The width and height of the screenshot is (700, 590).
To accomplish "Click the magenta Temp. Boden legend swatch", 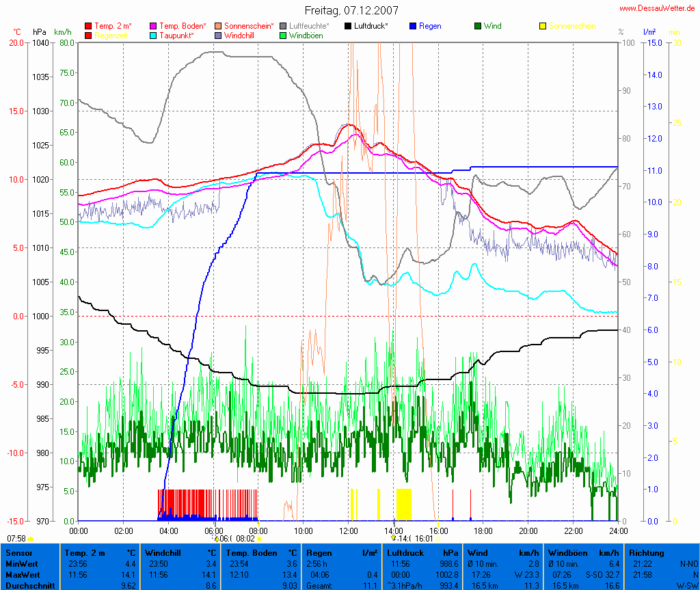I will pyautogui.click(x=153, y=27).
